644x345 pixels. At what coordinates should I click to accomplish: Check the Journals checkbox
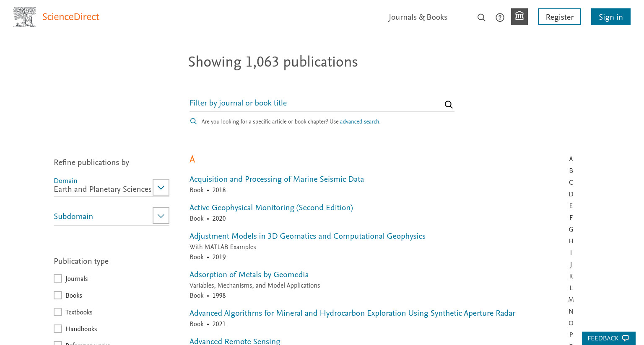click(58, 278)
